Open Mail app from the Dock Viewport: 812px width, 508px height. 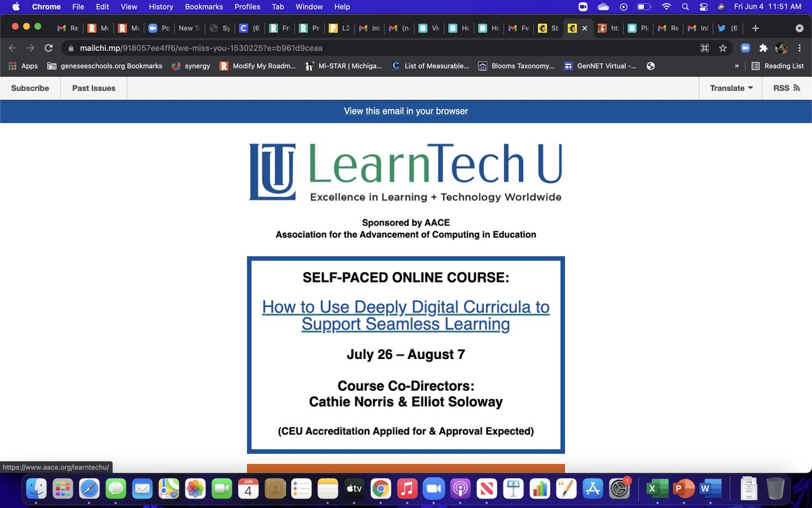pos(142,488)
